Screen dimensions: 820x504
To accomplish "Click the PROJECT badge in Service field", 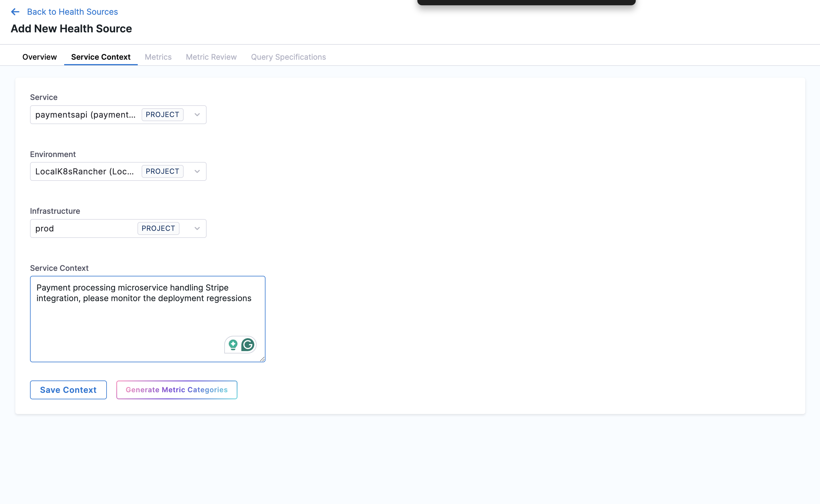I will 162,115.
